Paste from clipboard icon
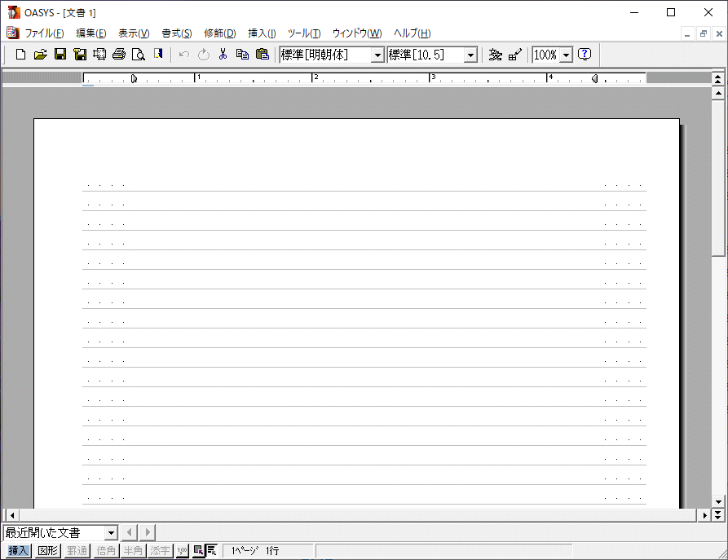This screenshot has height=560, width=728. tap(263, 55)
